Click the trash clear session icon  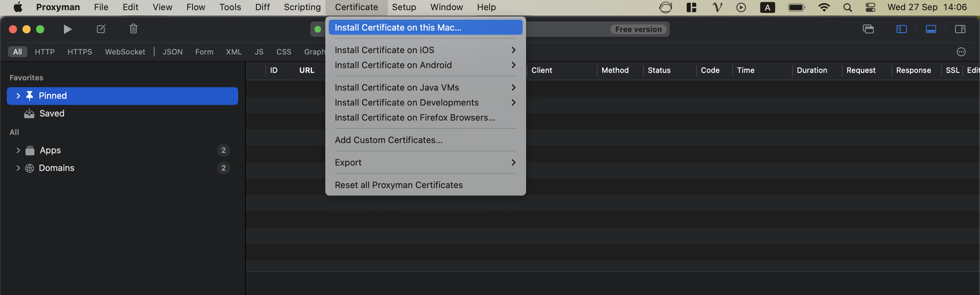(x=134, y=29)
